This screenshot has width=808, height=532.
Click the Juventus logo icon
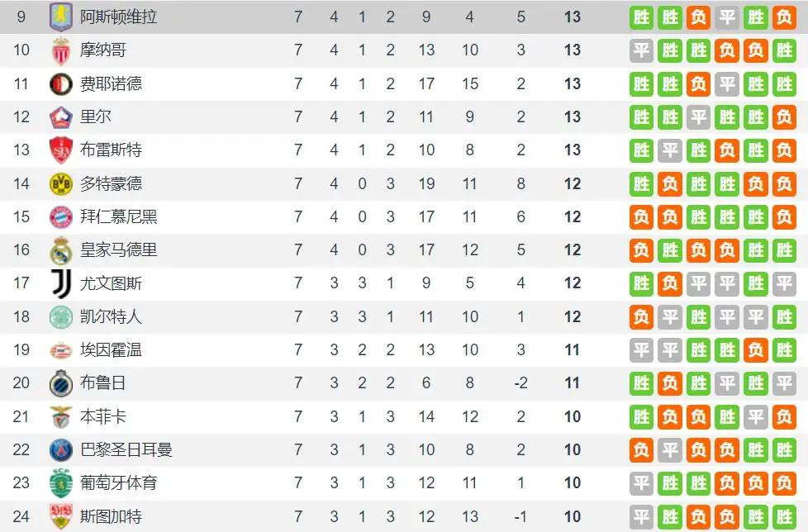click(x=61, y=283)
